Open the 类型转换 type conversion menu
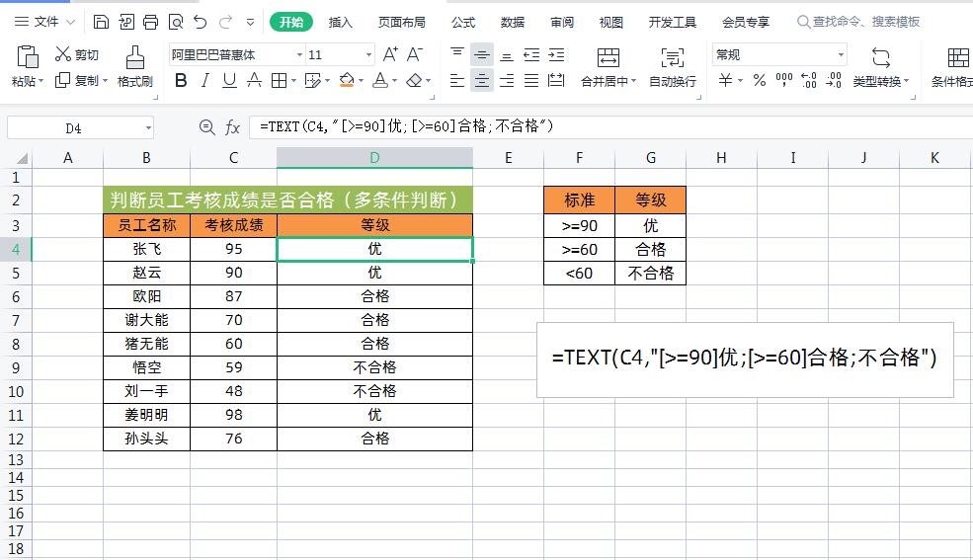This screenshot has width=973, height=560. pos(880,67)
